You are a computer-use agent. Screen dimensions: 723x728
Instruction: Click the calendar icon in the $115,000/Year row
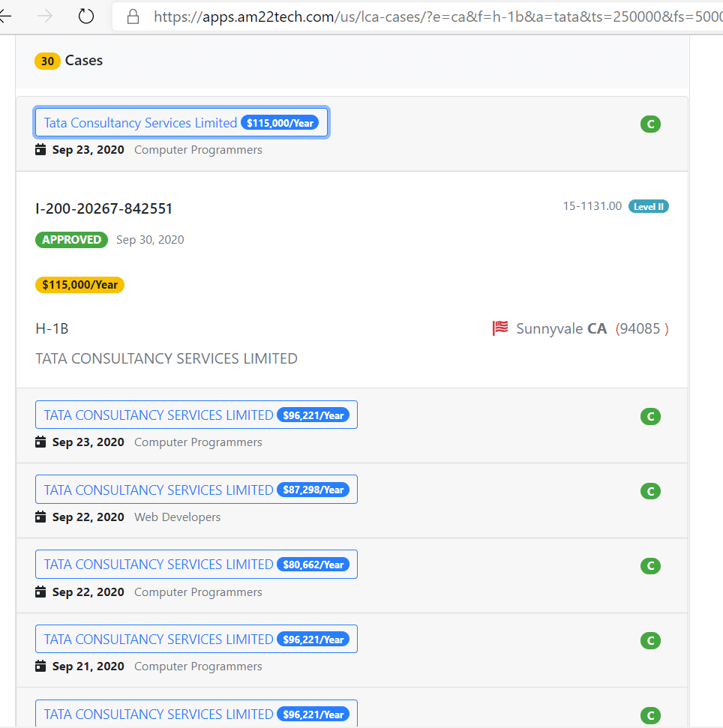pos(40,149)
